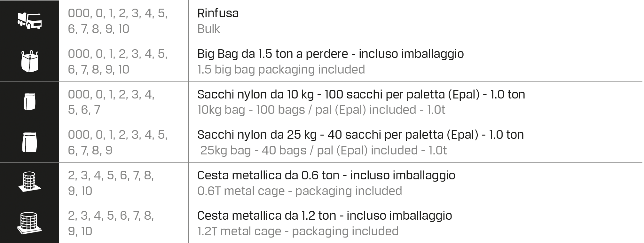The image size is (644, 243).
Task: Click the bulk truck icon
Action: click(29, 21)
